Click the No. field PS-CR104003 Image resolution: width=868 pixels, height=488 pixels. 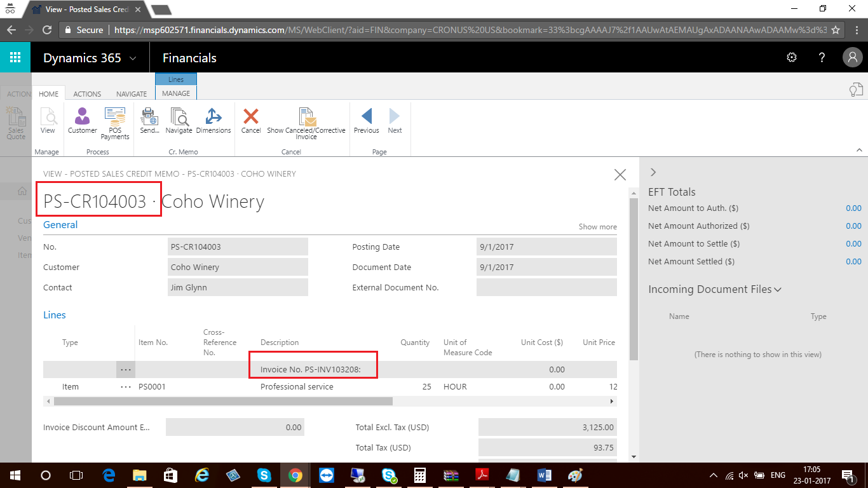238,247
